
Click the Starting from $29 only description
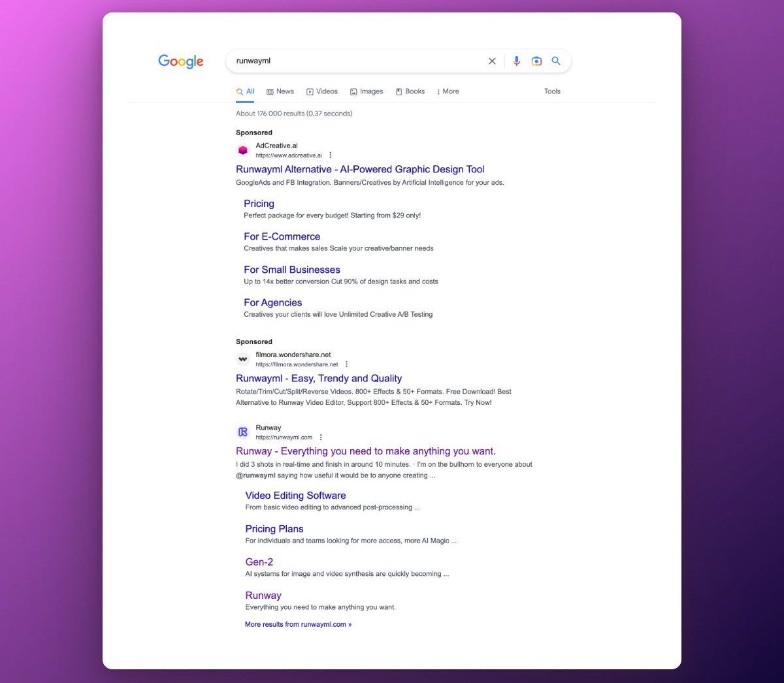pyautogui.click(x=332, y=215)
